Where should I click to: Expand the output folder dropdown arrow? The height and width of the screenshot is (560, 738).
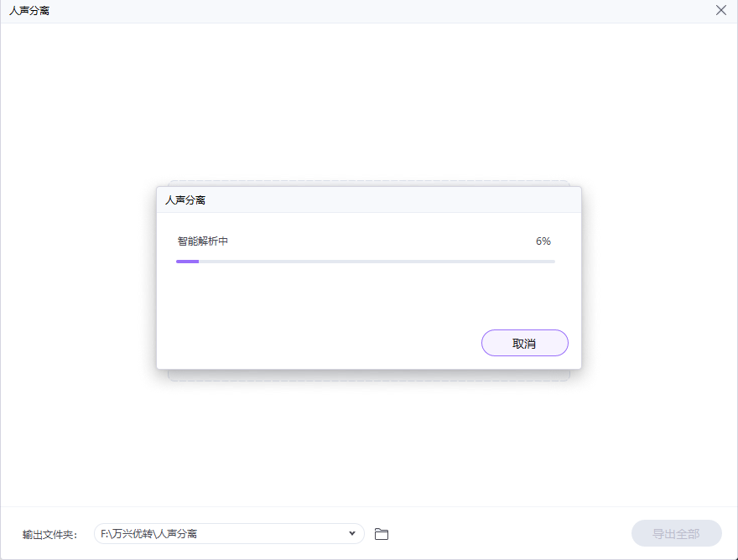pos(352,534)
